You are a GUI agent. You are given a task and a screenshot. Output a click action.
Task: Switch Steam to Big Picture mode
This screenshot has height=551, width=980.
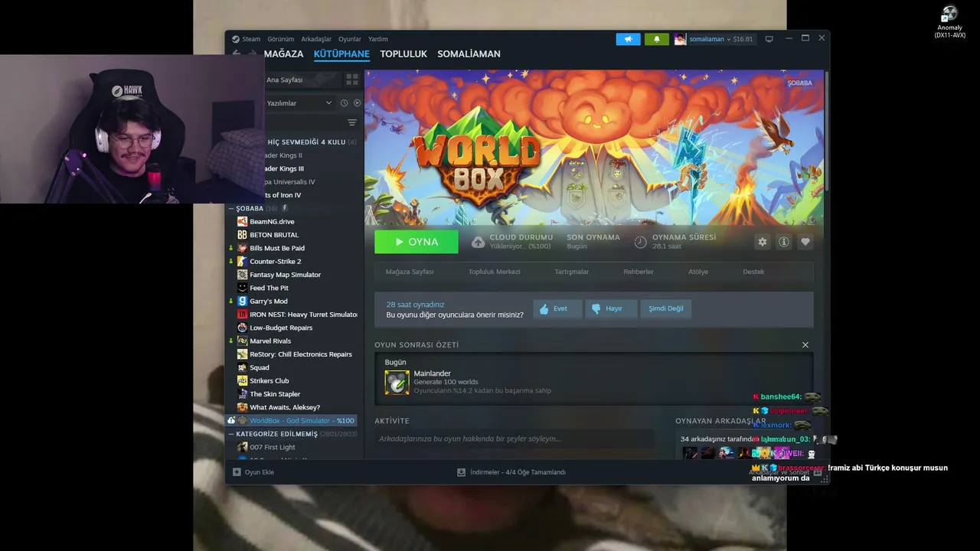pos(769,39)
